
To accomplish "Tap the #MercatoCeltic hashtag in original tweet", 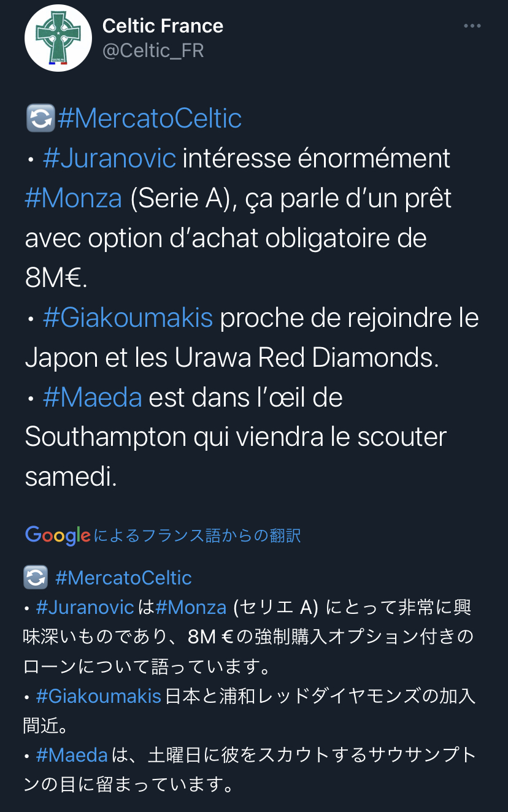I will click(149, 118).
